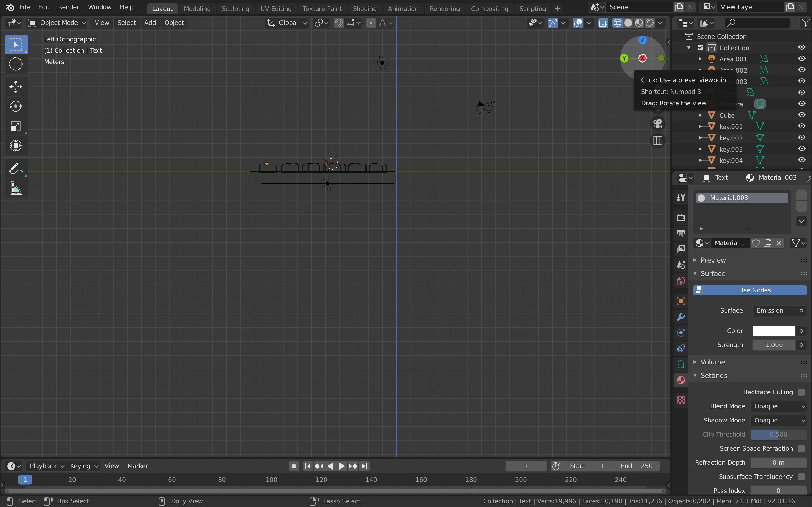
Task: Select the Measure ruler tool
Action: point(16,189)
